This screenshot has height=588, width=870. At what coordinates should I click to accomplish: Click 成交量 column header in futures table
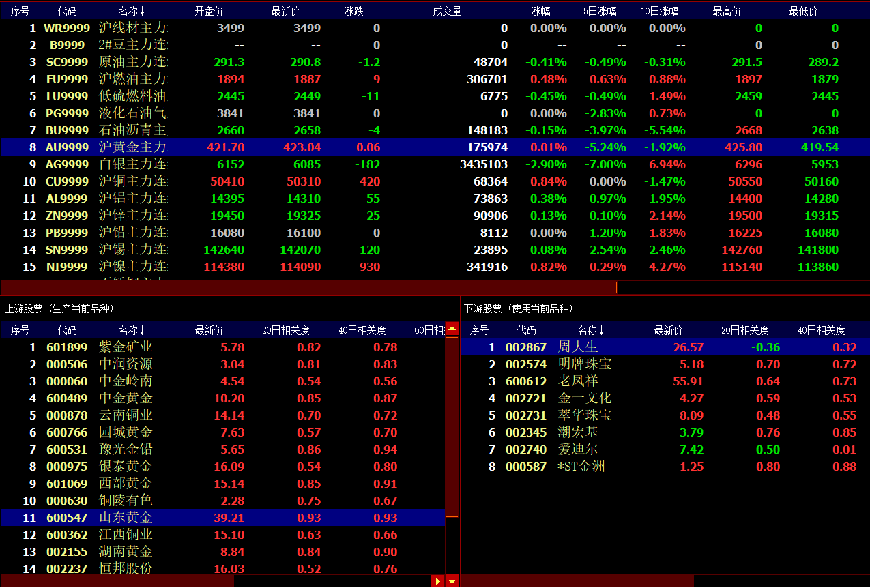pos(447,12)
